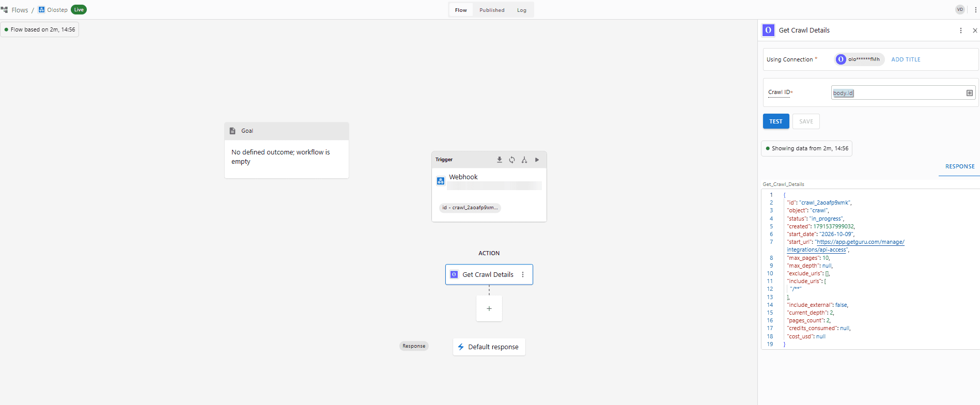Open the Flows tree icon in breadcrumb
980x405 pixels.
5,10
